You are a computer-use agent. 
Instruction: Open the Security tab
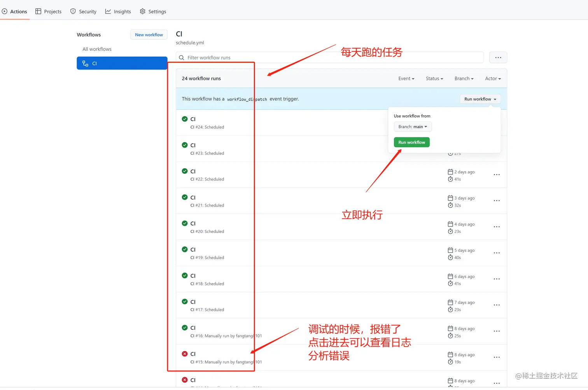click(x=83, y=12)
